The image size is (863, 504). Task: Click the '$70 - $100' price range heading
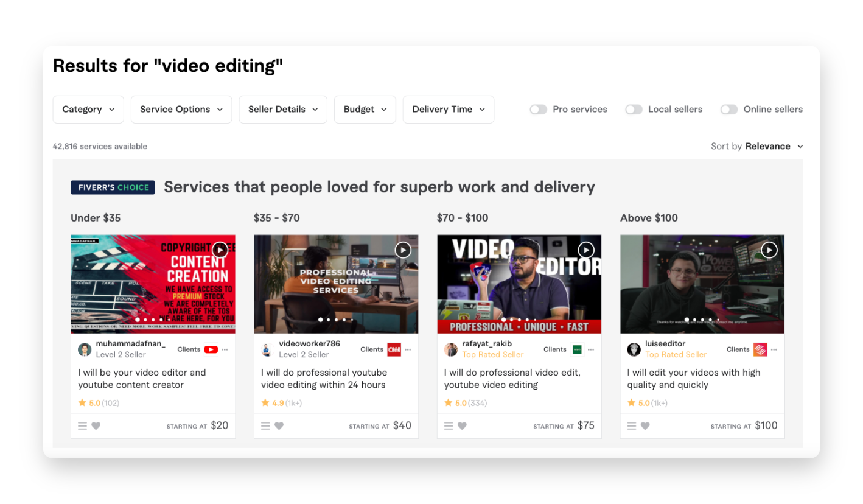[463, 218]
